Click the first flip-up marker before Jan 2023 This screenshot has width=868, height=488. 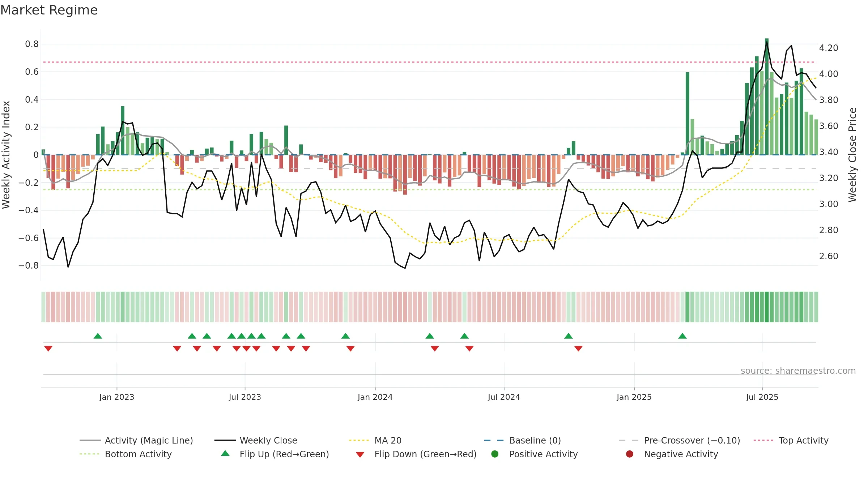98,336
